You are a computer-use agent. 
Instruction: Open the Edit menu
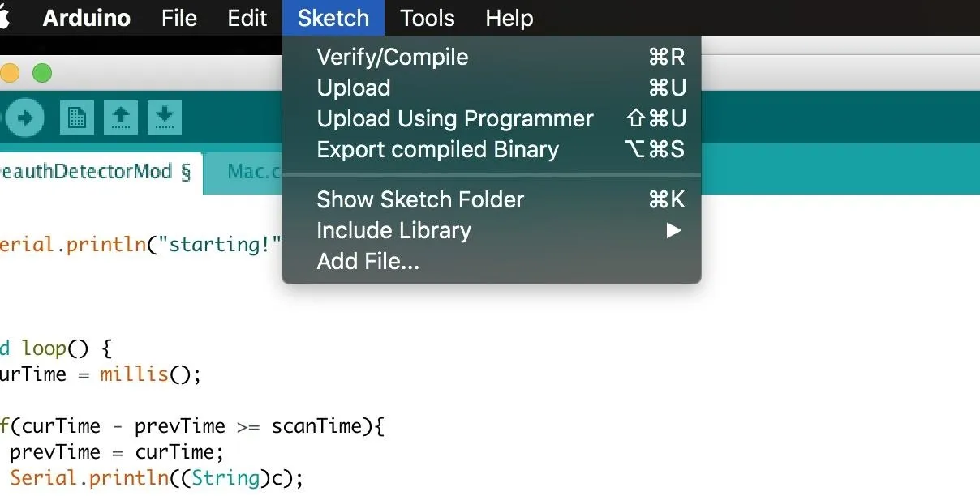click(x=247, y=18)
